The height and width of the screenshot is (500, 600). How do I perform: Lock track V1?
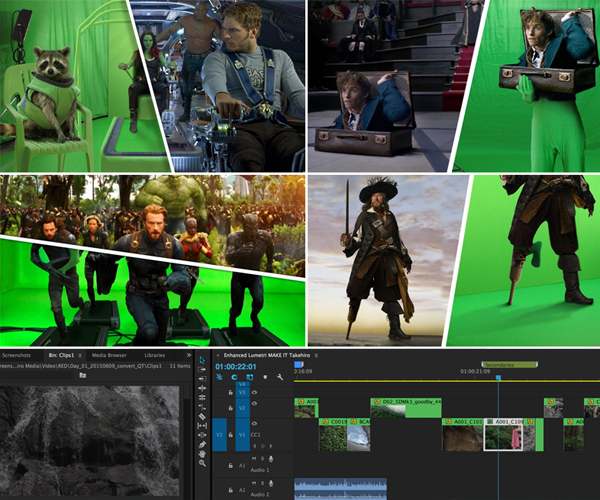tap(230, 435)
